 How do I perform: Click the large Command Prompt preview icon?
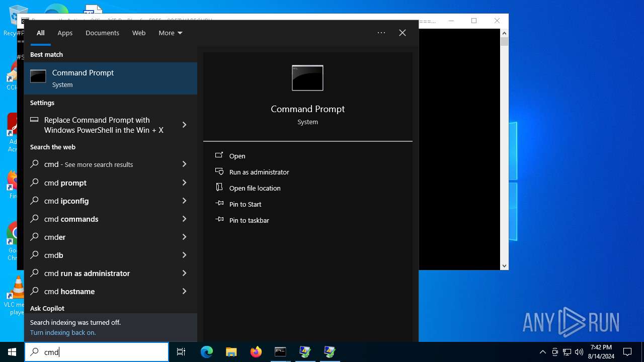(x=307, y=78)
